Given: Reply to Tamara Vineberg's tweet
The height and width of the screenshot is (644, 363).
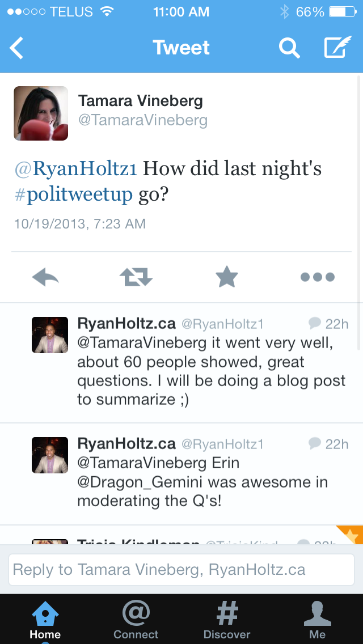Looking at the screenshot, I should point(45,277).
